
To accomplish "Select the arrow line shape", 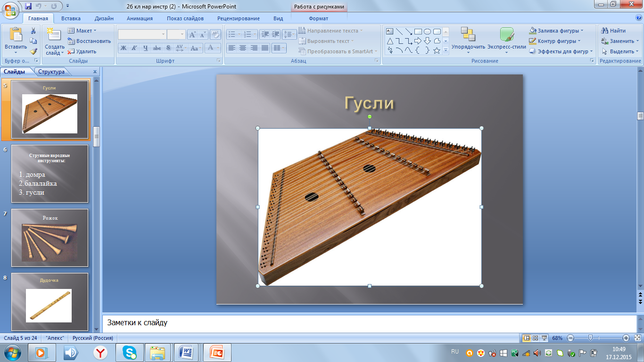I will click(409, 32).
